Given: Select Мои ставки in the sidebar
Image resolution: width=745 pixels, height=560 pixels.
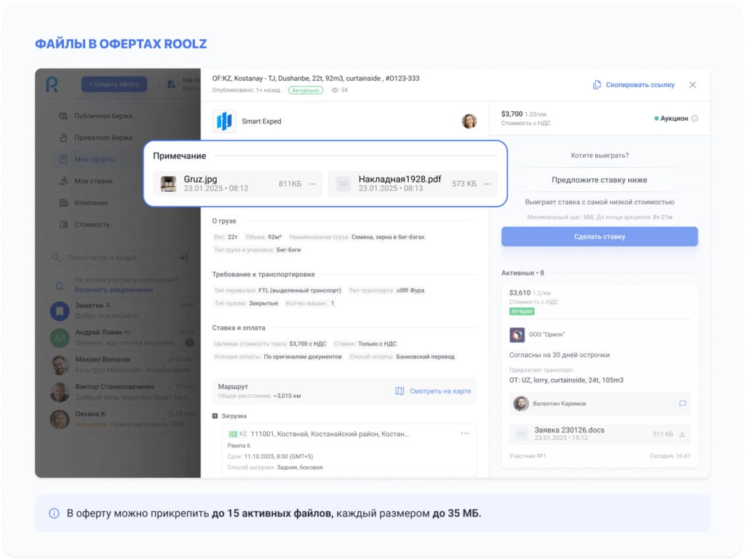Looking at the screenshot, I should pos(93,181).
